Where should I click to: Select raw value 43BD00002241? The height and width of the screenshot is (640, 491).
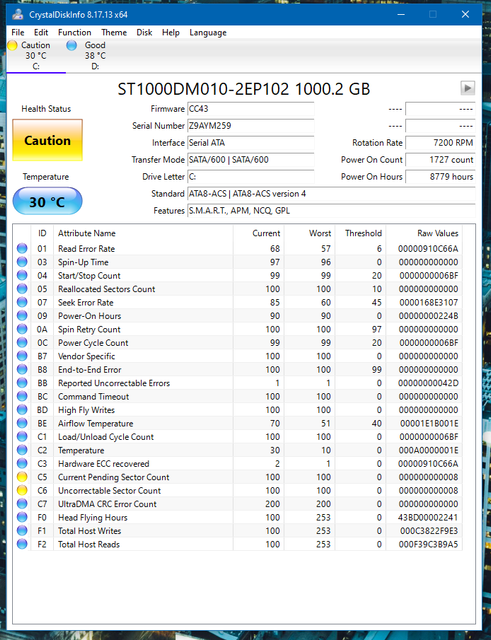(428, 517)
